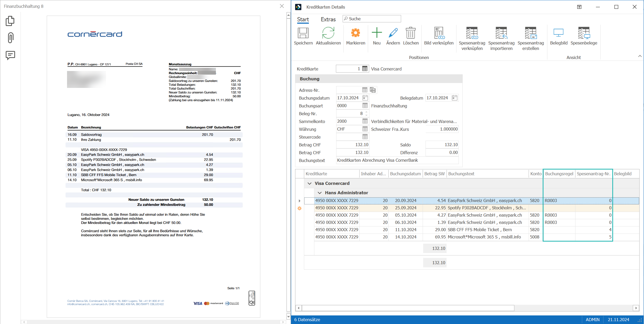Click the paperclip attachment icon

coord(10,38)
